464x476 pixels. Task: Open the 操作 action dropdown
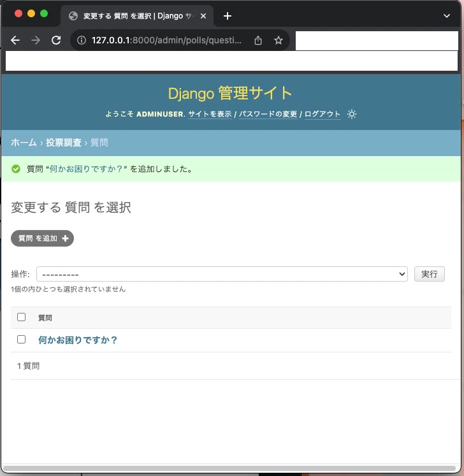coord(222,274)
